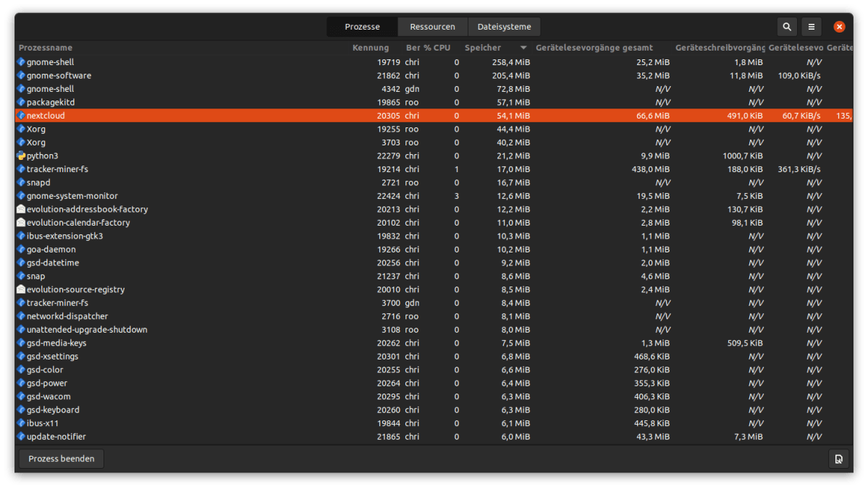Sort by % CPU column header

[x=437, y=48]
